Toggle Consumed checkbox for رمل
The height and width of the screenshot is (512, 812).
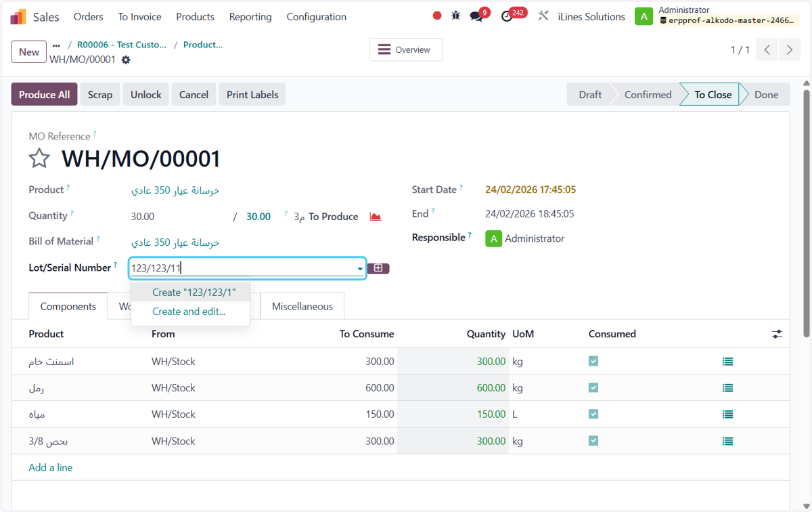tap(593, 388)
